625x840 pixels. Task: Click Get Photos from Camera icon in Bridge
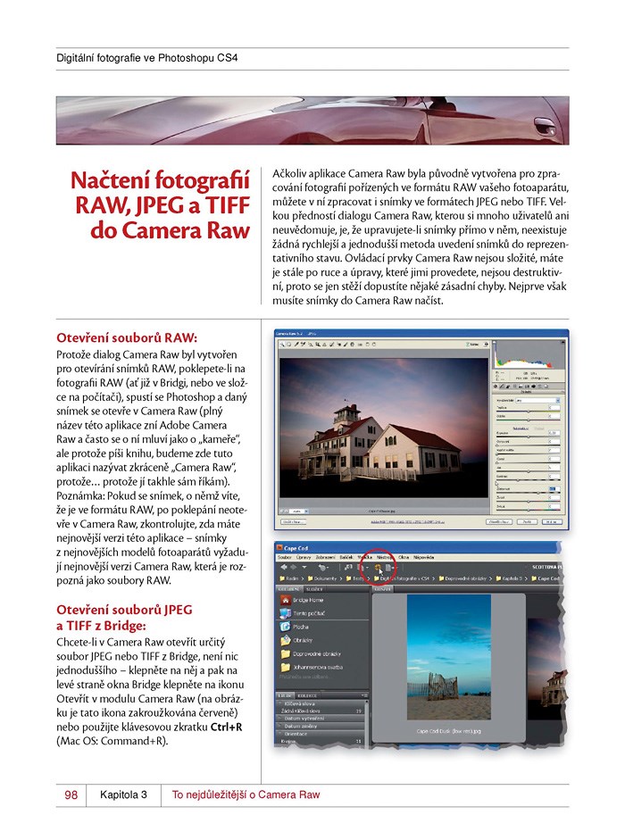pos(348,568)
